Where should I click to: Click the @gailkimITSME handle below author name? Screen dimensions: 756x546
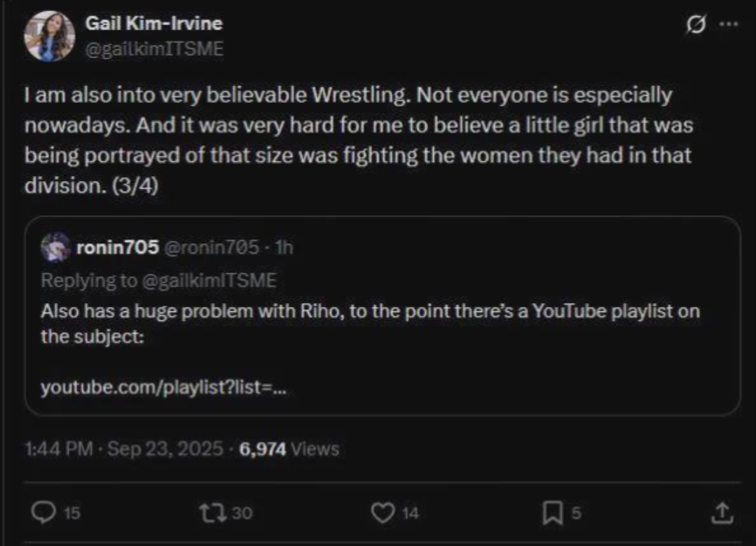(153, 49)
